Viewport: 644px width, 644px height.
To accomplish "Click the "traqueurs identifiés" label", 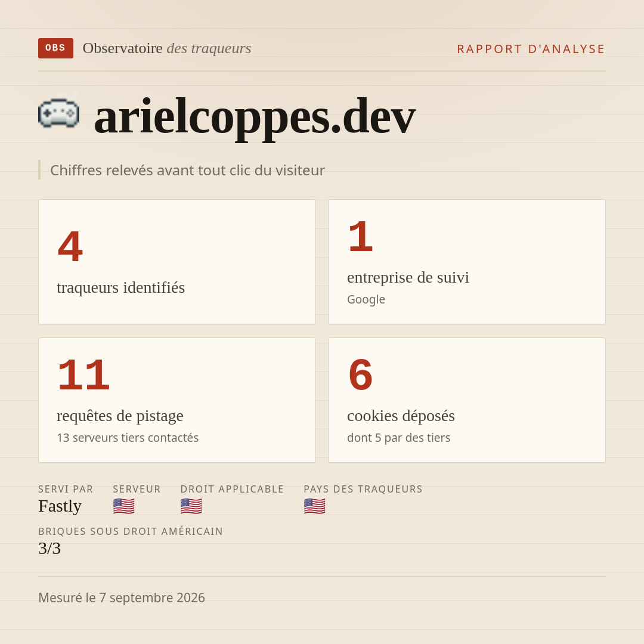I will tap(120, 287).
